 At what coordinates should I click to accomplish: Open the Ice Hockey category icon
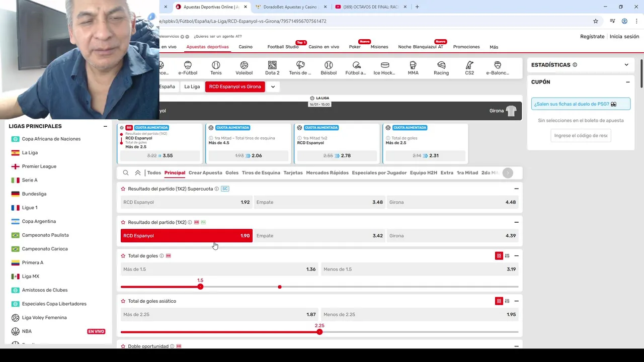385,68
